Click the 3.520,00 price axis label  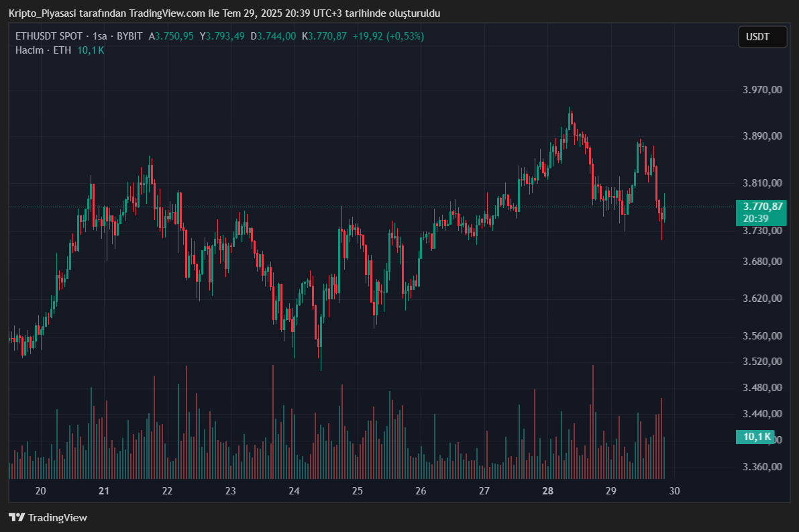tap(763, 362)
